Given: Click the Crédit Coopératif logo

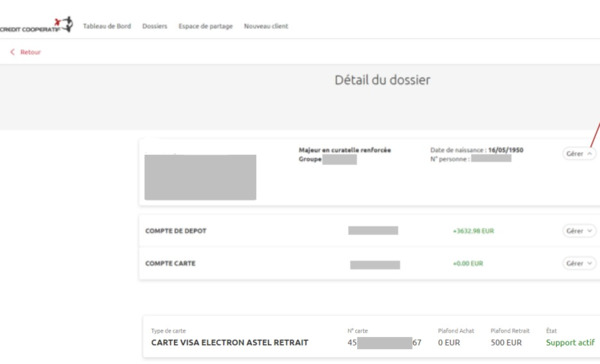Looking at the screenshot, I should tap(36, 25).
